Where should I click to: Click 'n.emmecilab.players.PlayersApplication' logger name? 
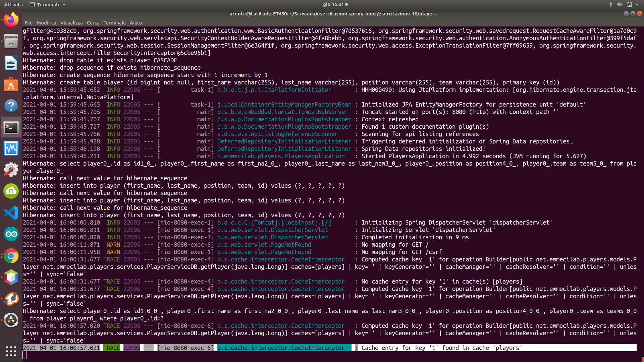click(281, 156)
